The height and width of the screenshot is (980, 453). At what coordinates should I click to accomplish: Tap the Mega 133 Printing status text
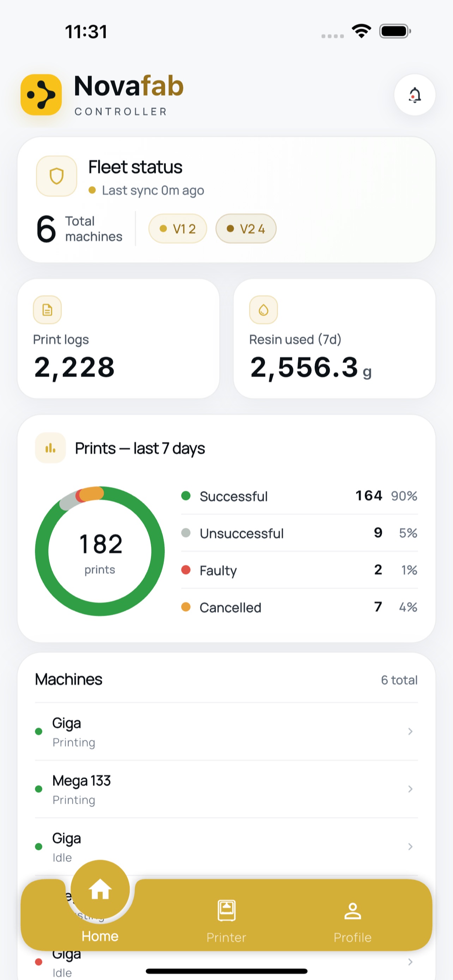pos(74,800)
